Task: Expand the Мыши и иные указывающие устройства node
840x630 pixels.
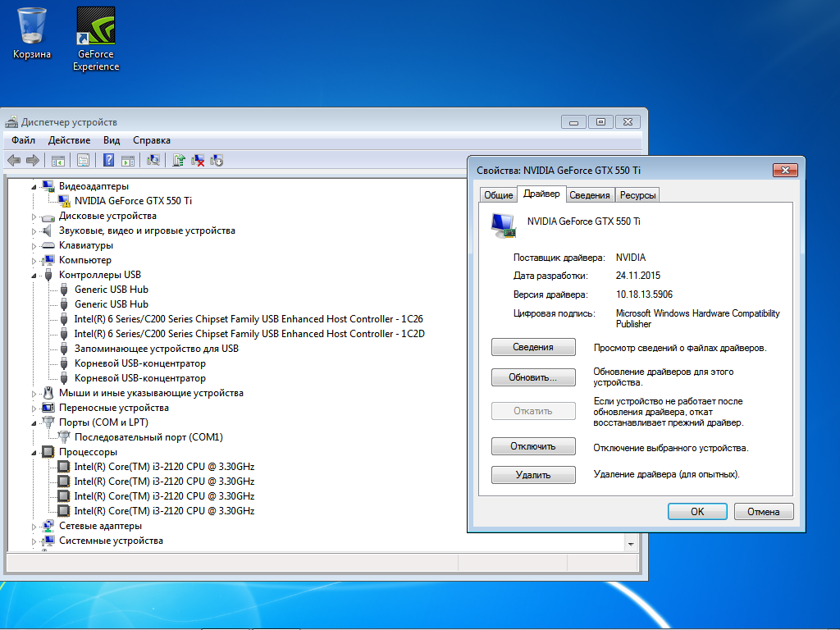Action: click(x=34, y=394)
